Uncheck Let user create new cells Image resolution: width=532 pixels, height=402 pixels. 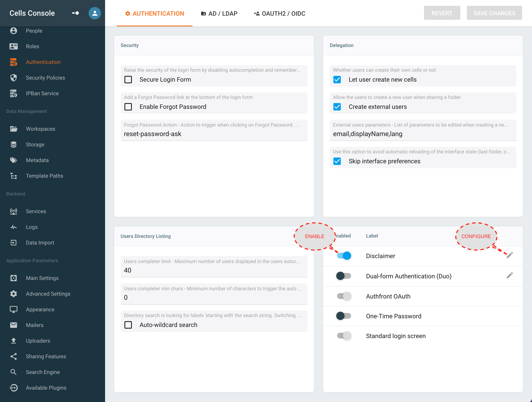click(x=337, y=80)
